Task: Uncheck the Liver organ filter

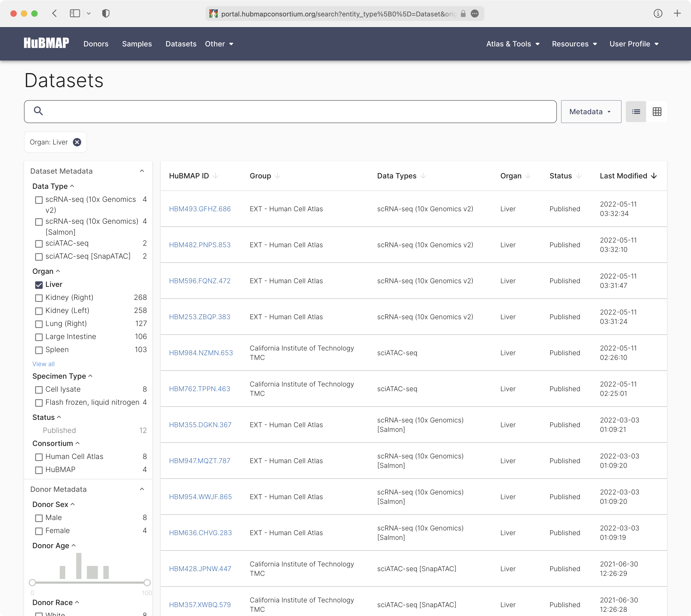Action: (x=39, y=285)
